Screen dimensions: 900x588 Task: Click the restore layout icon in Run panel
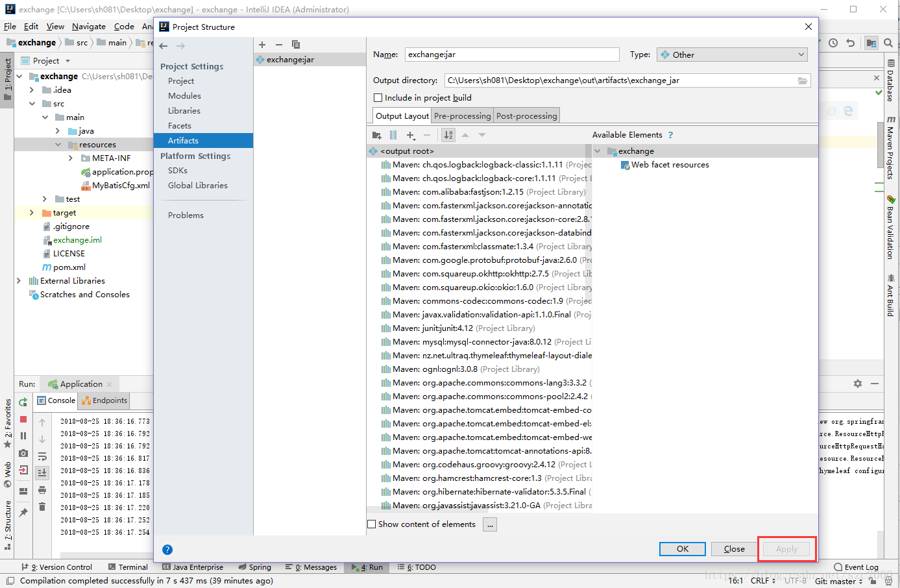click(23, 491)
